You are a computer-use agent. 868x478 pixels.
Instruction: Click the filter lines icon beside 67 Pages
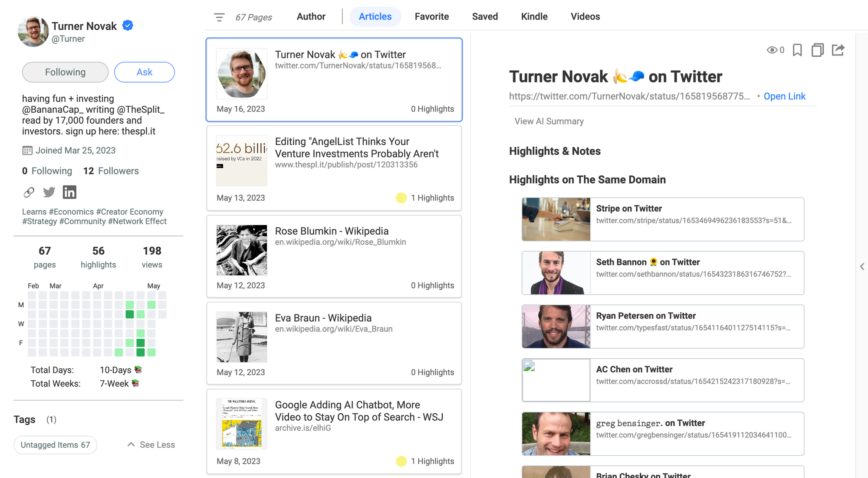(x=219, y=17)
